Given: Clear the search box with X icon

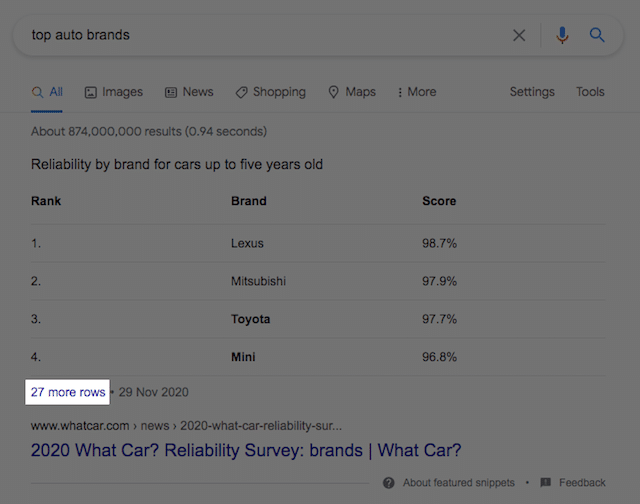Looking at the screenshot, I should click(x=519, y=36).
